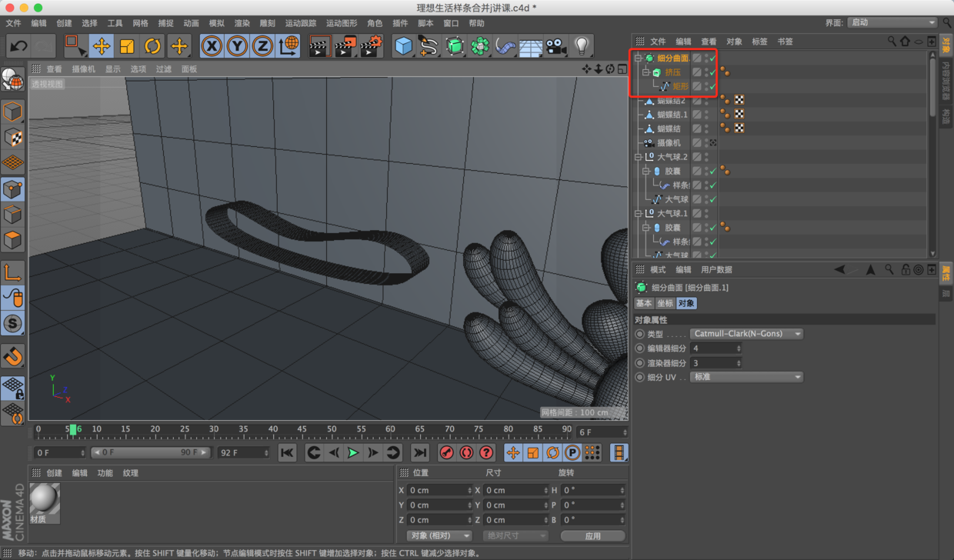Open the bend deformer icon
The width and height of the screenshot is (954, 560).
click(505, 46)
